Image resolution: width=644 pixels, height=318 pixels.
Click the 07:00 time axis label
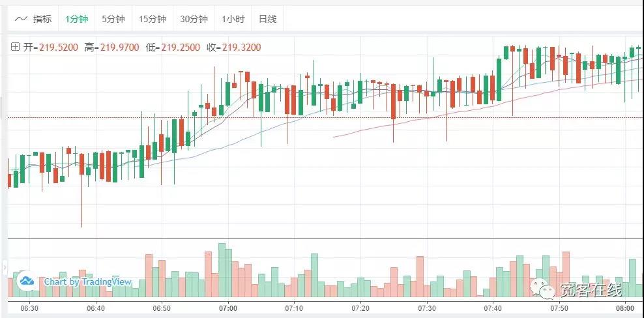point(228,308)
